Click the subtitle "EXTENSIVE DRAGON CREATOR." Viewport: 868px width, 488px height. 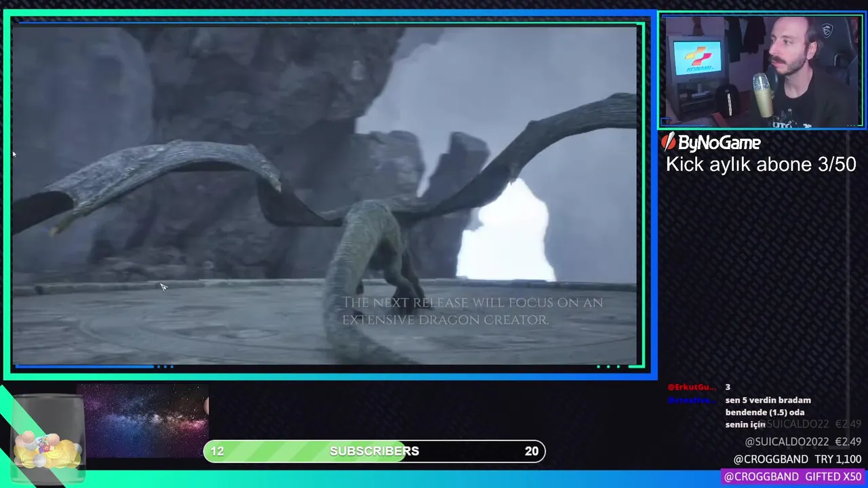tap(446, 320)
